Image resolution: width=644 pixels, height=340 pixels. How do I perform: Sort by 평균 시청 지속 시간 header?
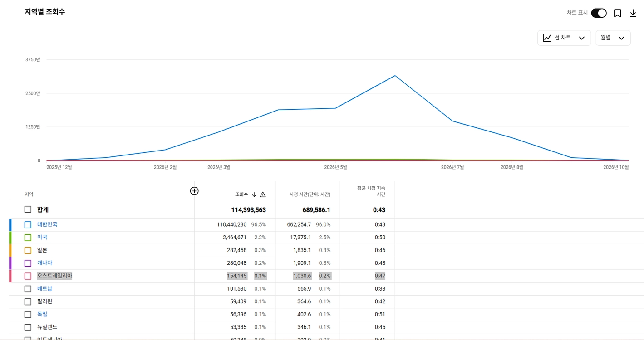[x=371, y=191]
